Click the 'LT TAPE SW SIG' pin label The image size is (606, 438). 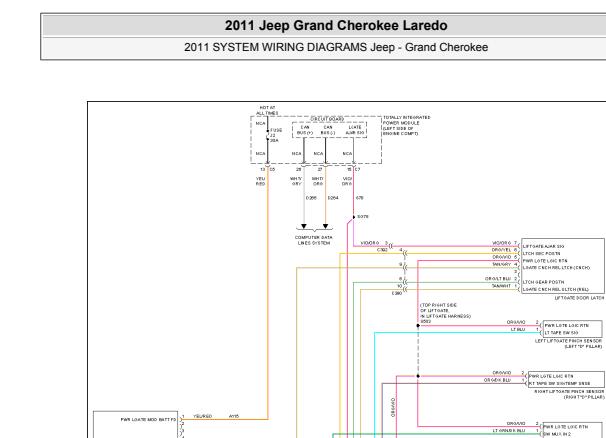(562, 333)
